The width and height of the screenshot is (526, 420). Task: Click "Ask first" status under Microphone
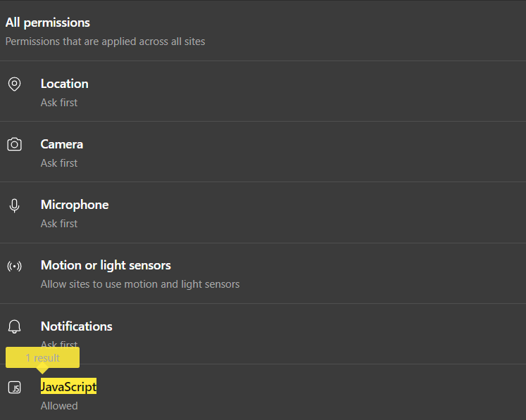tap(59, 224)
